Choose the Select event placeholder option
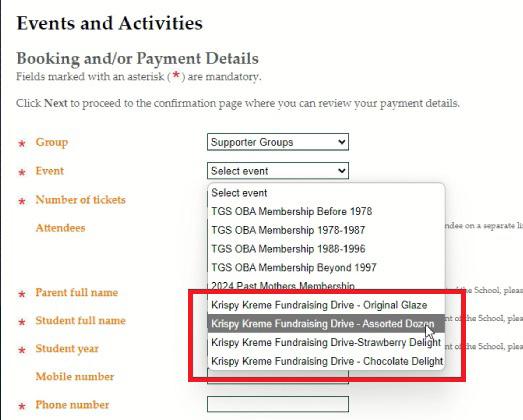The width and height of the screenshot is (523, 420). pyautogui.click(x=326, y=193)
